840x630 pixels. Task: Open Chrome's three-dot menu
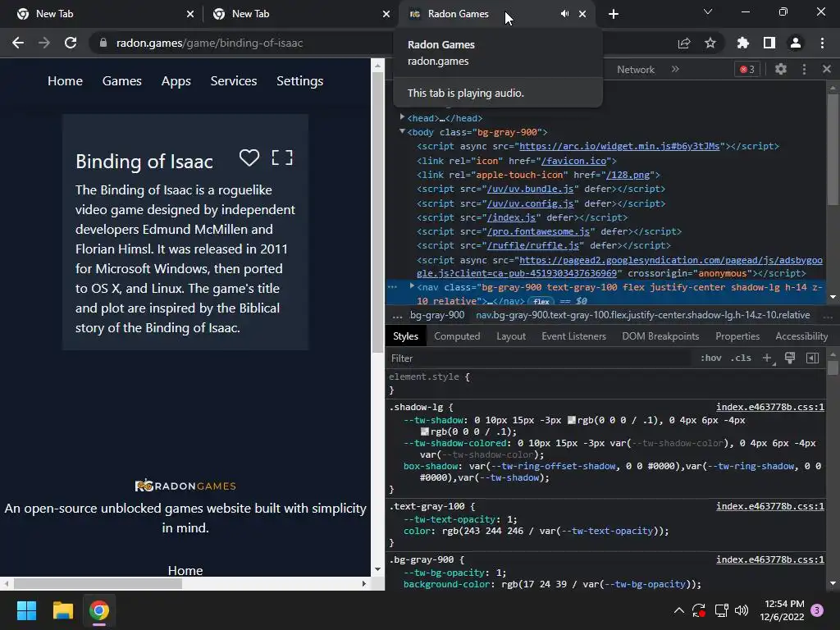822,43
